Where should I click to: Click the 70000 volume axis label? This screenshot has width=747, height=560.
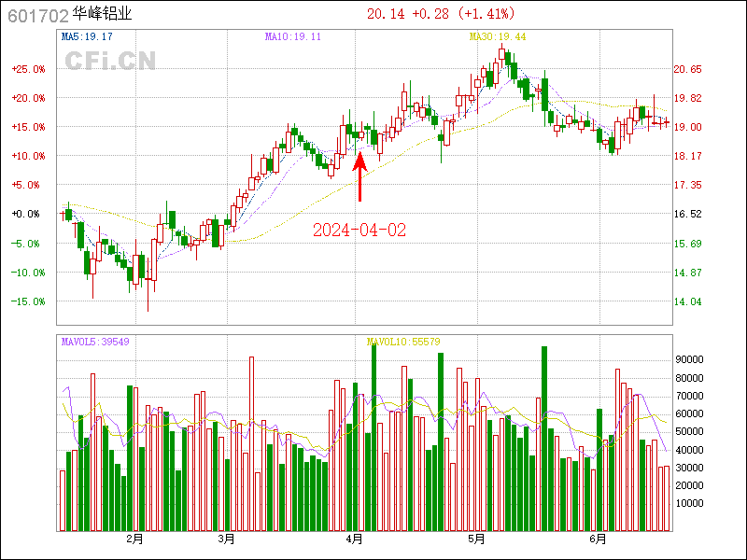point(690,396)
